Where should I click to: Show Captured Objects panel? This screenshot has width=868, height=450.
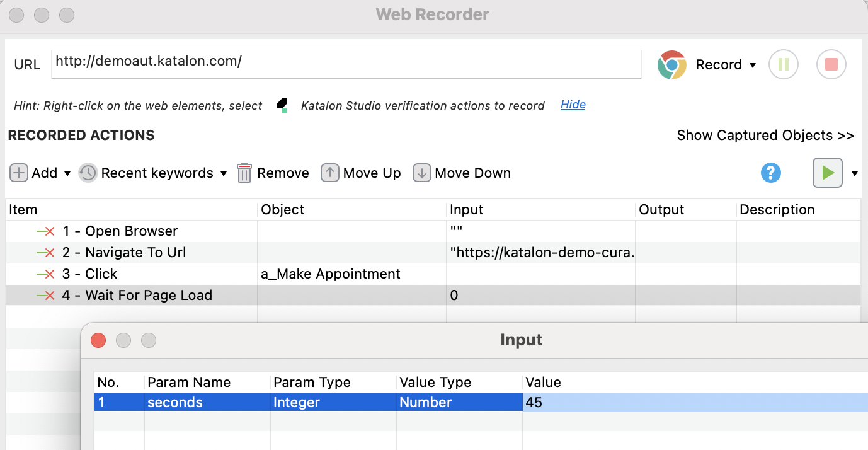765,135
